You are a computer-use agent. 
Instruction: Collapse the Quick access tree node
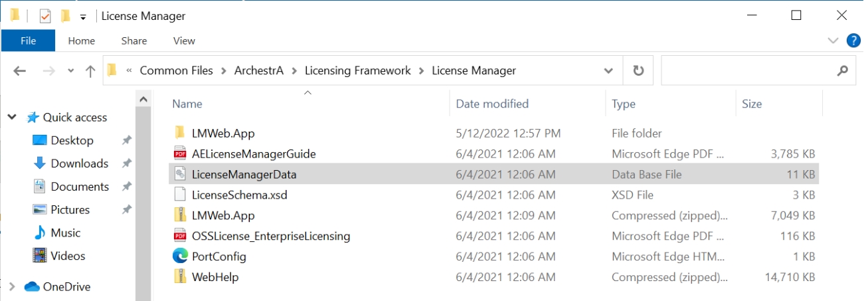[12, 117]
